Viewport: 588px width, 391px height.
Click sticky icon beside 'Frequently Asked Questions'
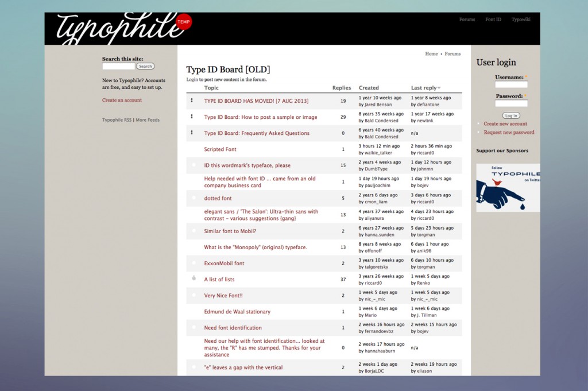click(192, 133)
